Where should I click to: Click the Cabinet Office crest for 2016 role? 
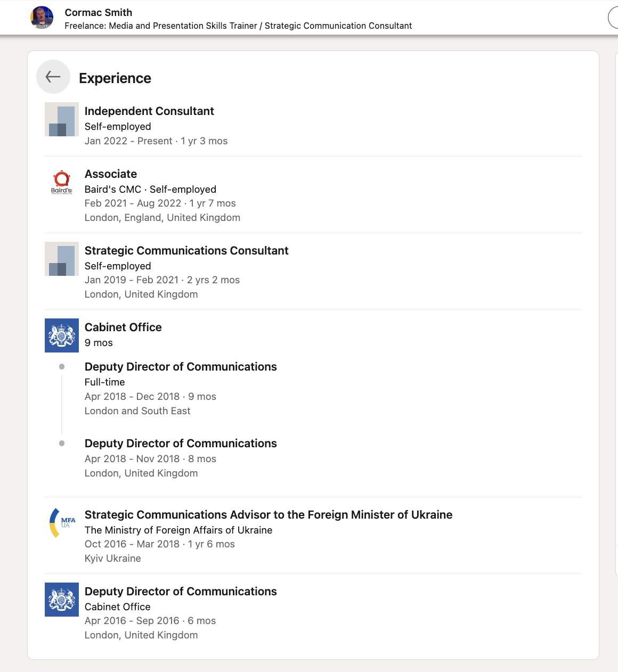[62, 600]
